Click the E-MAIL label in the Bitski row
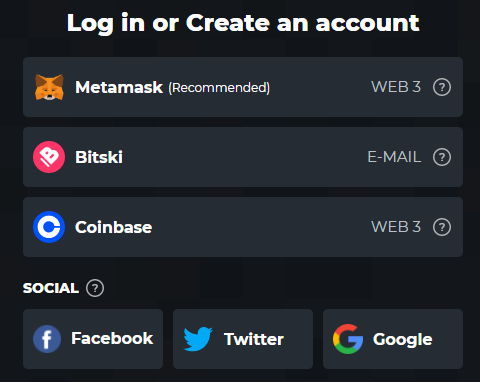 394,157
